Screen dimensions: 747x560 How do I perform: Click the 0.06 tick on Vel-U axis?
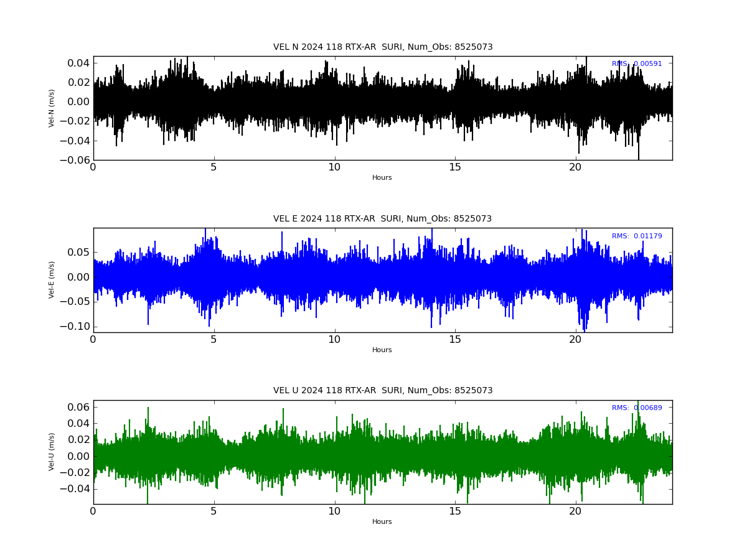click(78, 407)
